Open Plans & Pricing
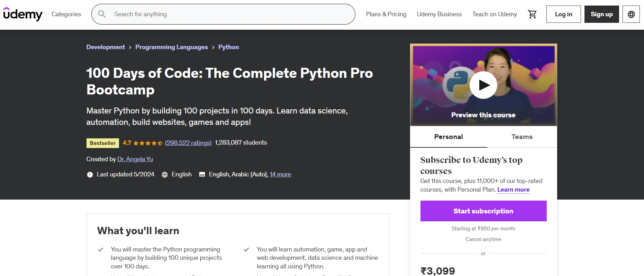The width and height of the screenshot is (644, 276). [386, 14]
